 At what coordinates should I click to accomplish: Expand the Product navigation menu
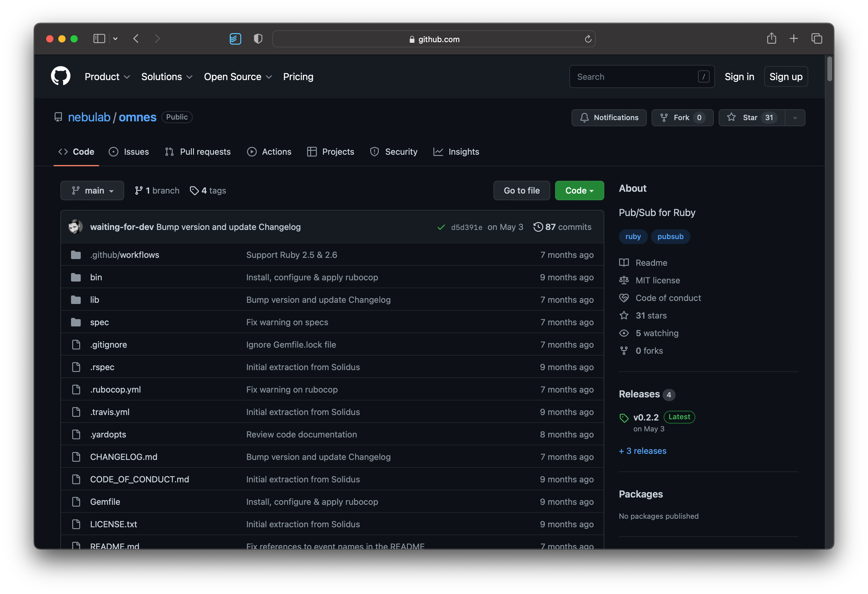[107, 76]
